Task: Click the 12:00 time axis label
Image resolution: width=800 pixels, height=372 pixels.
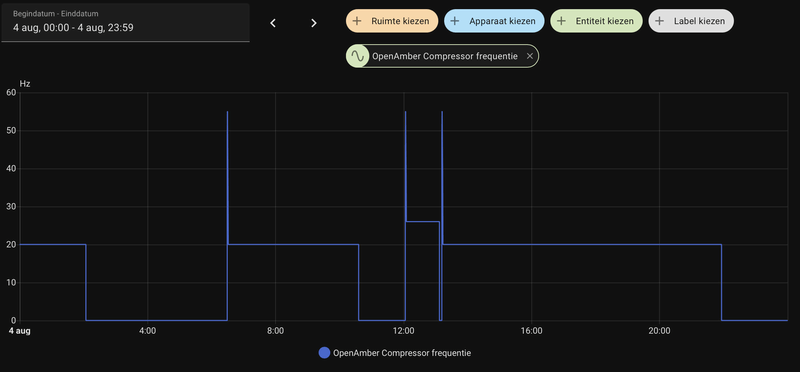Action: click(x=404, y=331)
